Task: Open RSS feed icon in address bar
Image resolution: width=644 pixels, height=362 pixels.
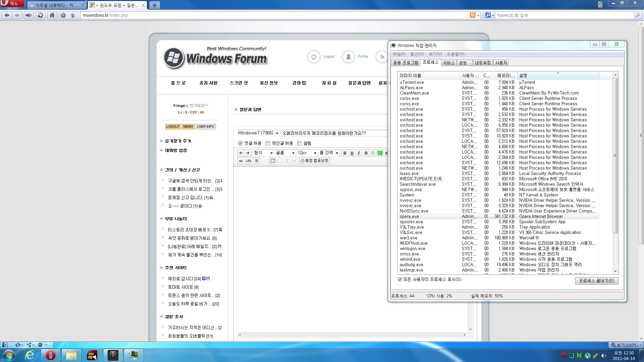Action: pos(472,15)
